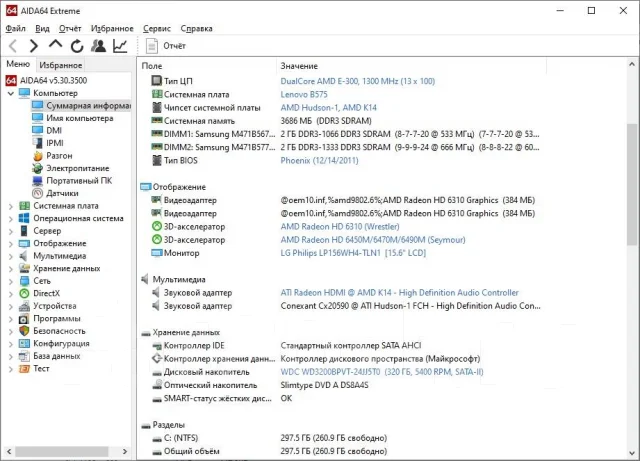This screenshot has width=640, height=461.
Task: Open the Файл menu
Action: [16, 28]
